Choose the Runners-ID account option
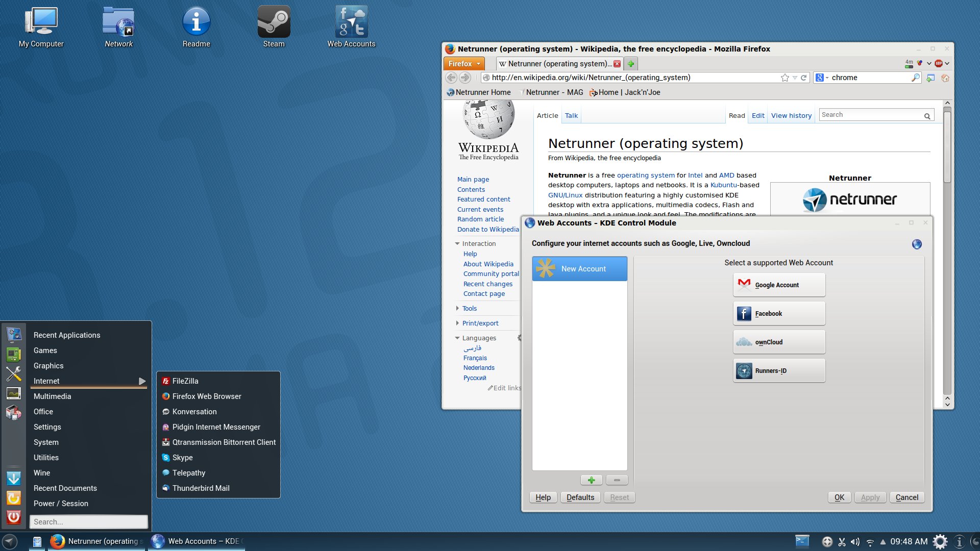This screenshot has width=980, height=551. [x=779, y=370]
